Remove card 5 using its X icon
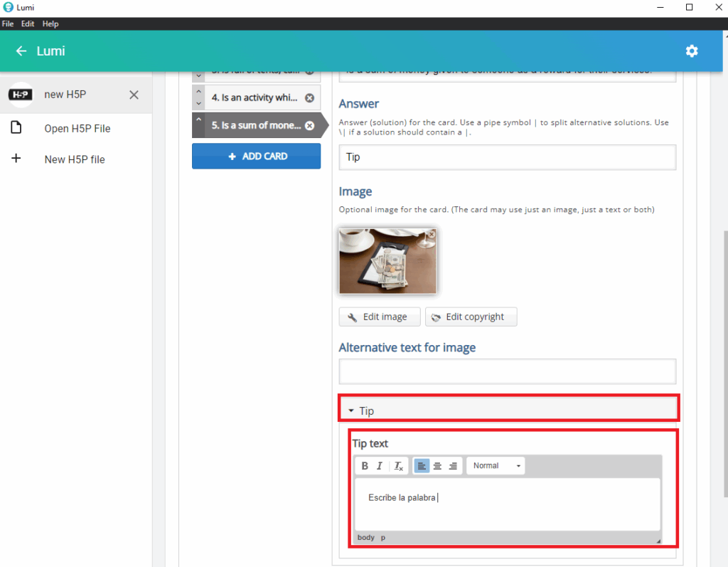The height and width of the screenshot is (567, 728). pos(309,126)
